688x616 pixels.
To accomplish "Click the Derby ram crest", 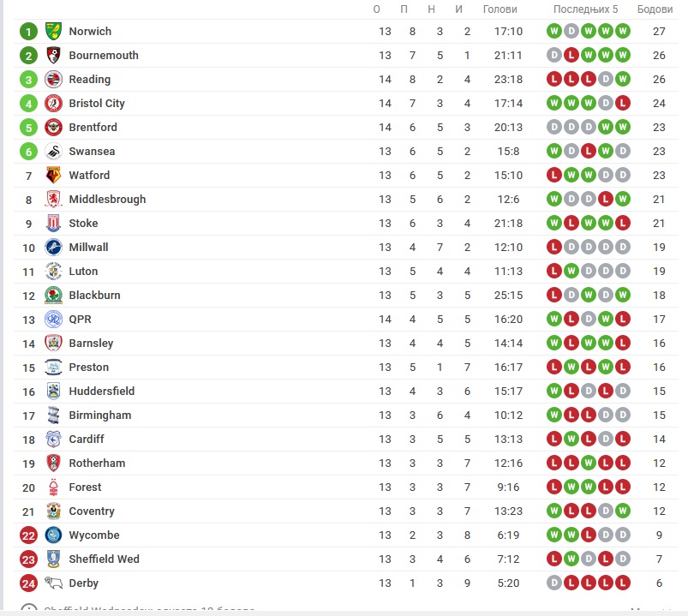I will tap(53, 583).
